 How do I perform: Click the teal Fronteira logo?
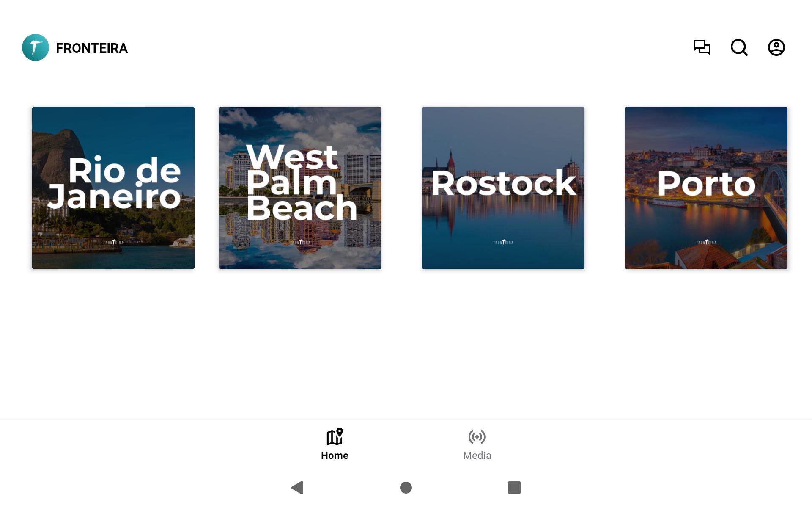point(36,47)
